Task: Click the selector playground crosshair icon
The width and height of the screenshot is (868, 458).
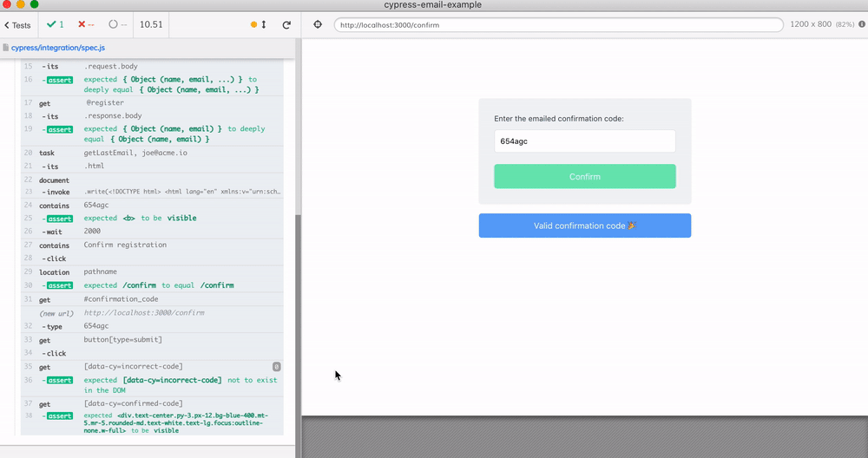Action: [318, 24]
